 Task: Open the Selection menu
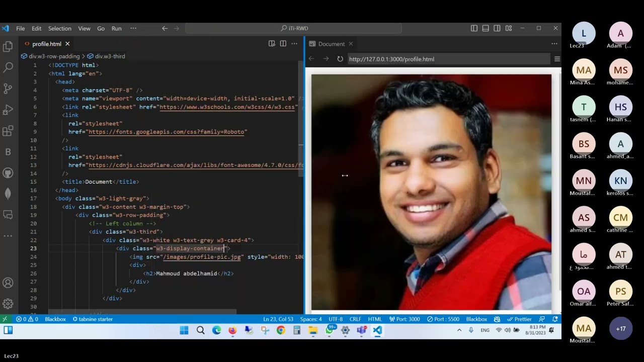60,28
